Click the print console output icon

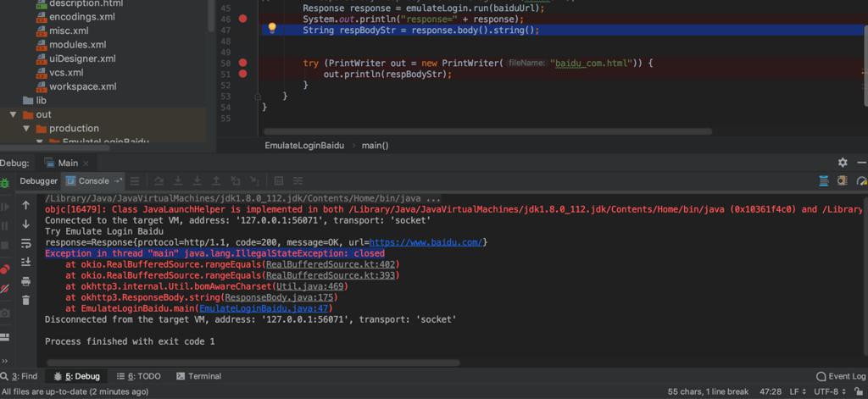tap(25, 282)
